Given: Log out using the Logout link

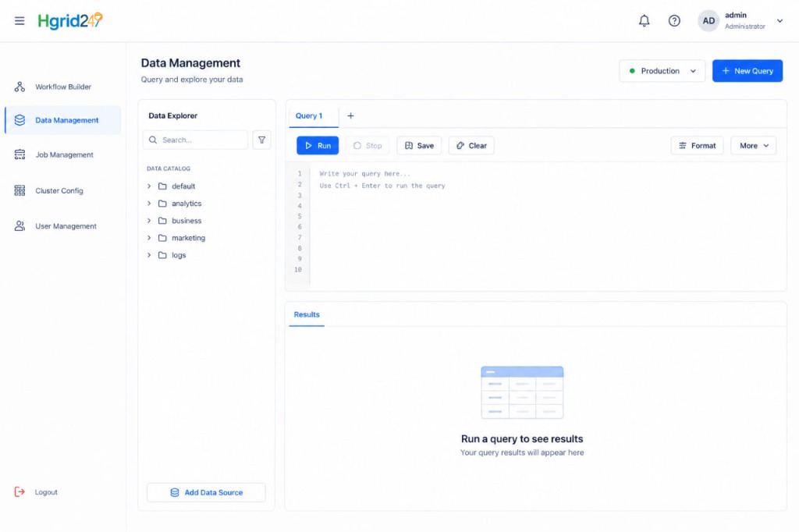Looking at the screenshot, I should pos(46,491).
